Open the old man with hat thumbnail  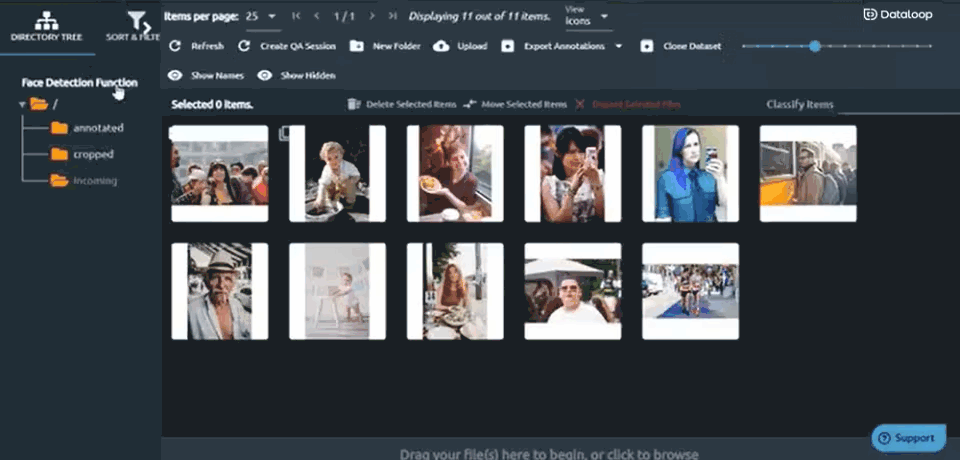219,291
